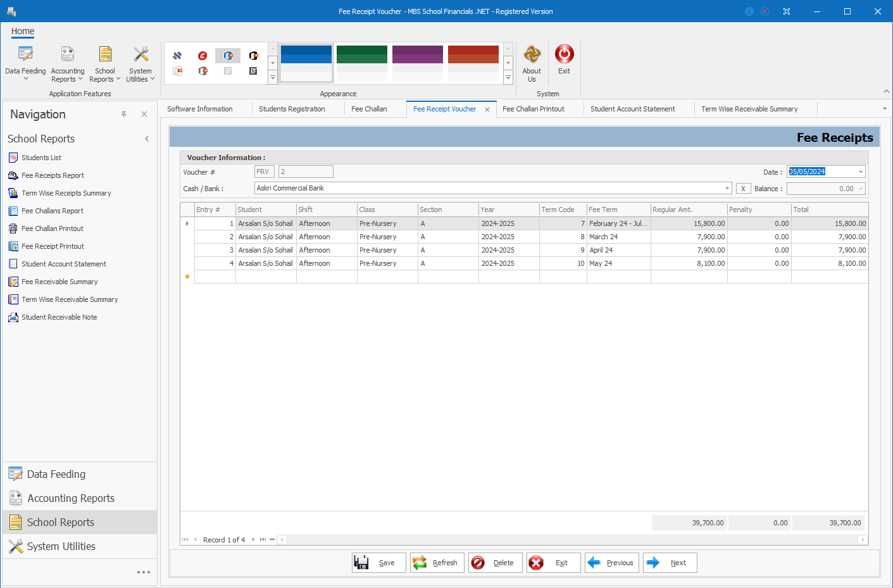This screenshot has height=588, width=893.
Task: Apply the purple color theme swatch
Action: click(418, 63)
